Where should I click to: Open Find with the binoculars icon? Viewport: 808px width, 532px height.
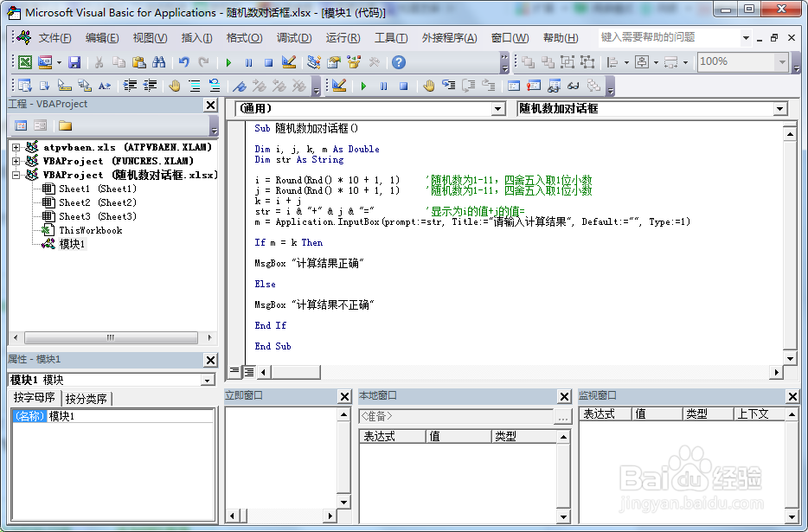point(158,62)
